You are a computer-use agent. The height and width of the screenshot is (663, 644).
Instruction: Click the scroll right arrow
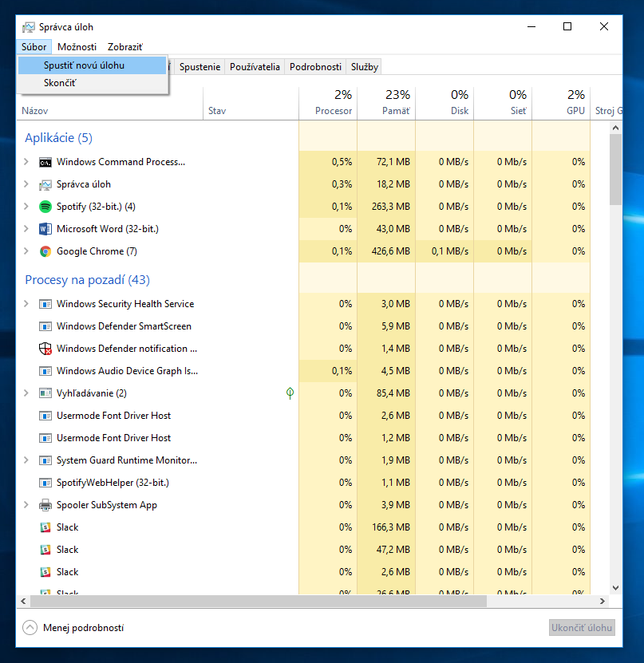point(603,601)
